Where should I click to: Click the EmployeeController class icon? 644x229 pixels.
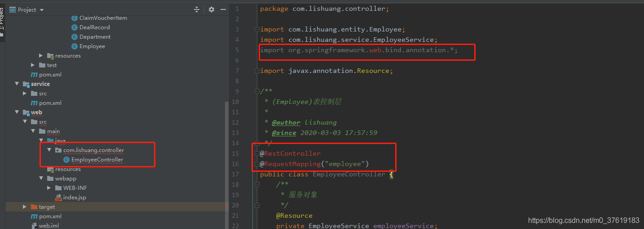(x=66, y=160)
